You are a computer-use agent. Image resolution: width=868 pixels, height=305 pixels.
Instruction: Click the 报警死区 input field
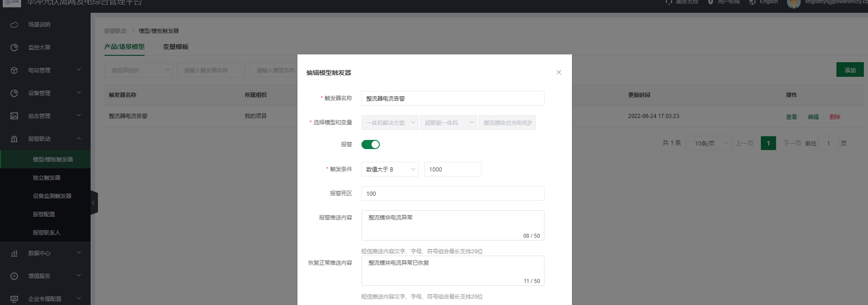[x=452, y=193]
